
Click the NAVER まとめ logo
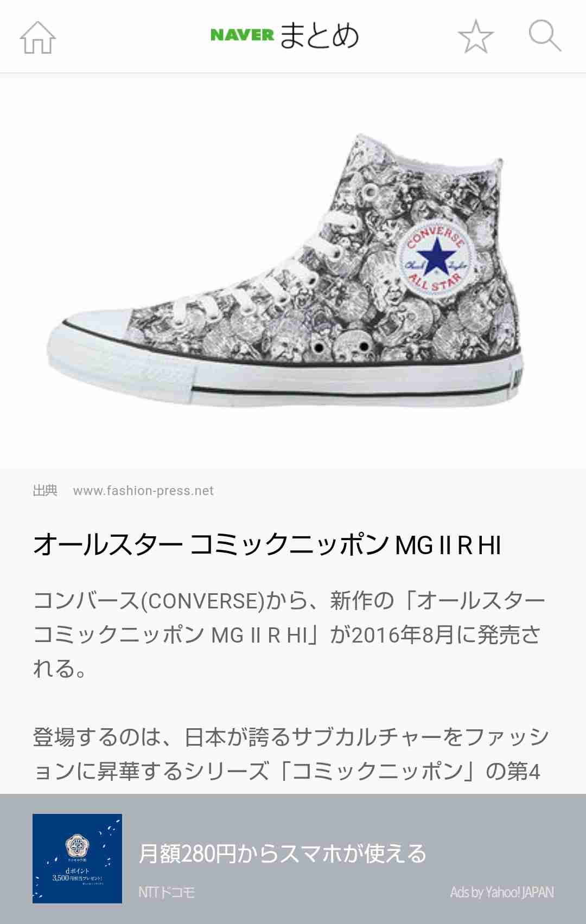[285, 35]
